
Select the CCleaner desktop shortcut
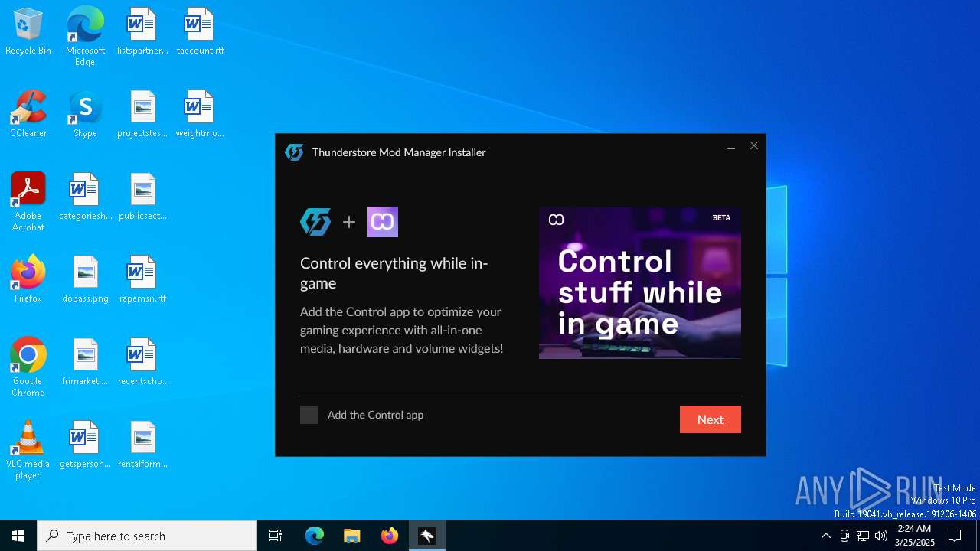click(28, 115)
